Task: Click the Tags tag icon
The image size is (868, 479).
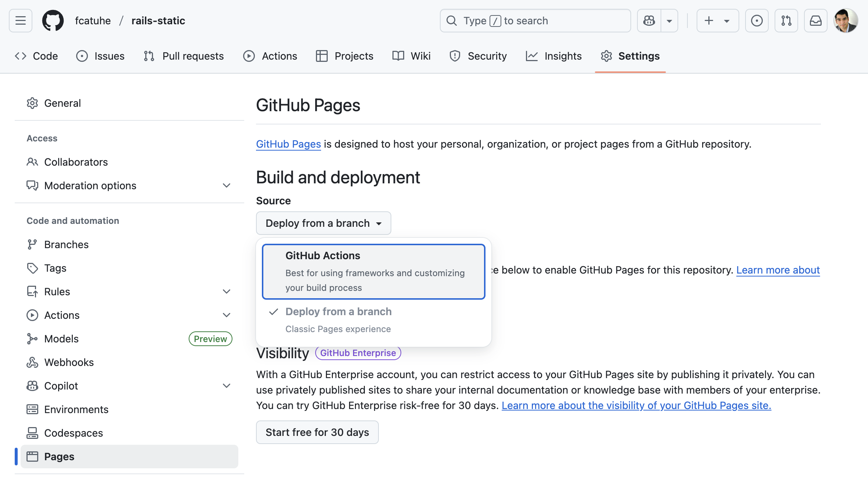Action: [32, 268]
